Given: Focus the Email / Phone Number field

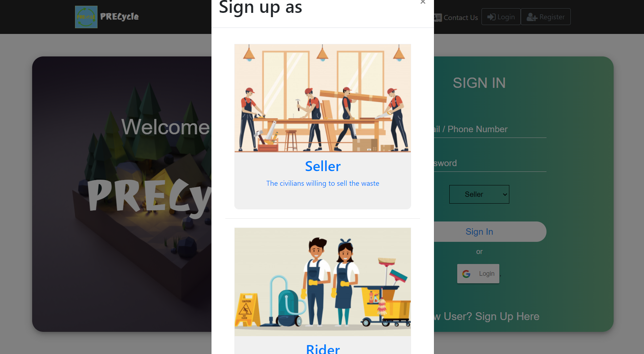Looking at the screenshot, I should 490,129.
